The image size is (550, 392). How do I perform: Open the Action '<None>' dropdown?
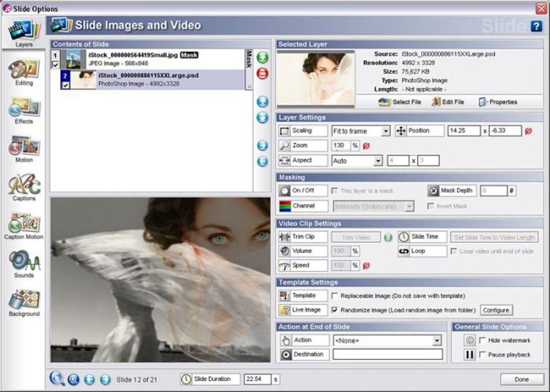click(387, 340)
